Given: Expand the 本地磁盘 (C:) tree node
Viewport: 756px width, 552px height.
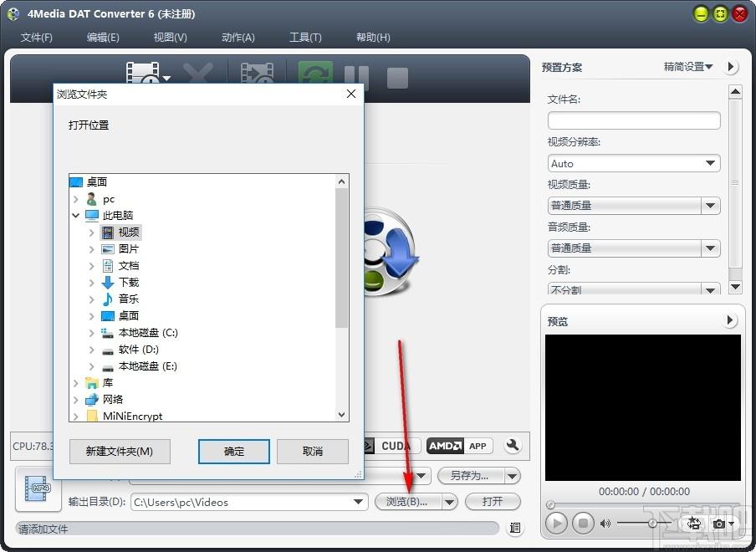Looking at the screenshot, I should click(x=92, y=332).
